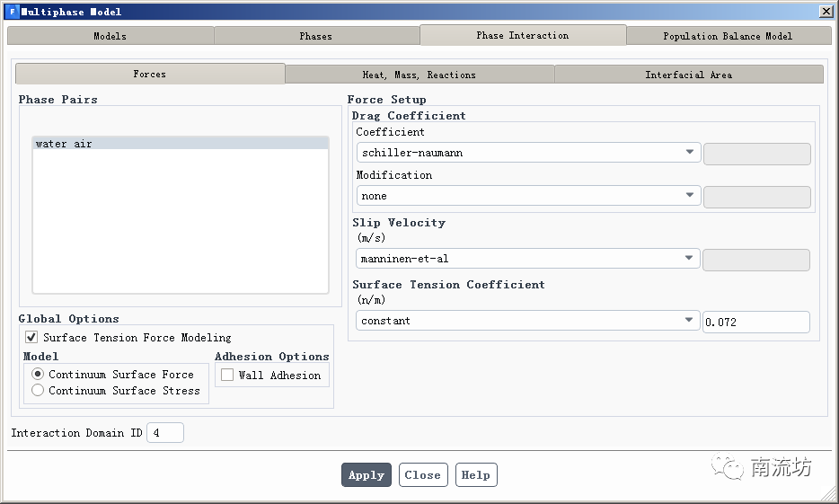The height and width of the screenshot is (504, 839).
Task: Open the Interfacial Area tab
Action: 689,75
